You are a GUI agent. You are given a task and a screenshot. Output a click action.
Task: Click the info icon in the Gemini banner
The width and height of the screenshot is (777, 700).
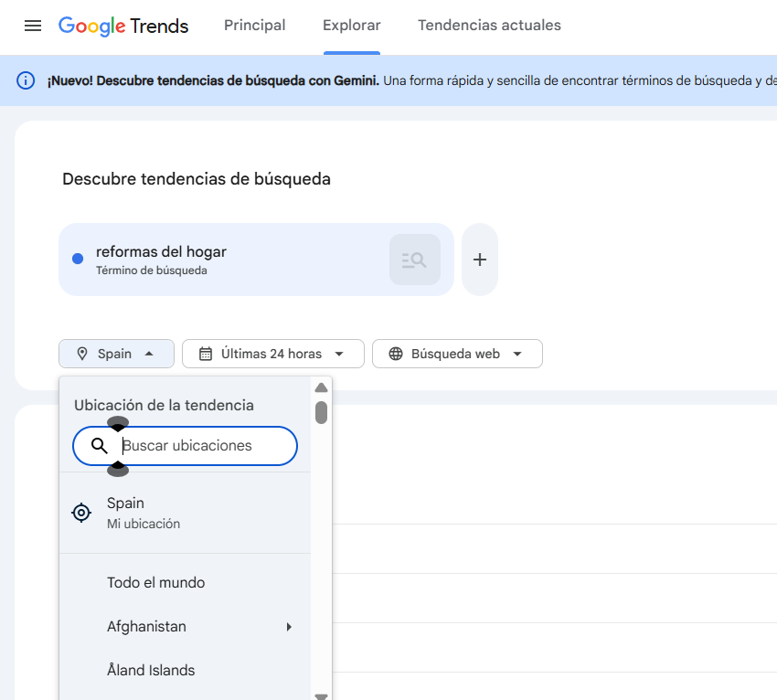25,80
